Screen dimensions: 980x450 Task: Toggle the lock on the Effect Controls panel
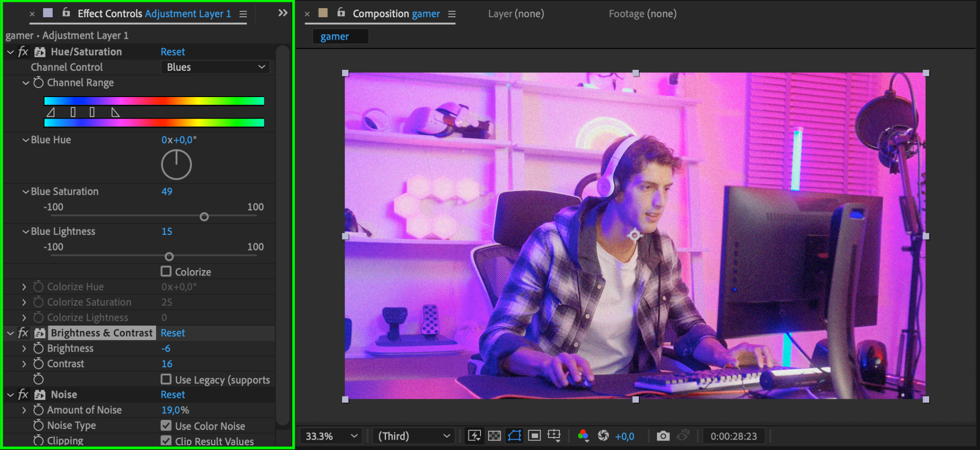[66, 13]
